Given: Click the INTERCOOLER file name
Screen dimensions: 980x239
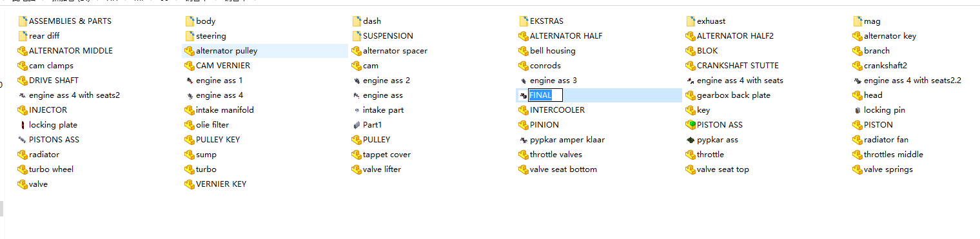Looking at the screenshot, I should pos(558,110).
